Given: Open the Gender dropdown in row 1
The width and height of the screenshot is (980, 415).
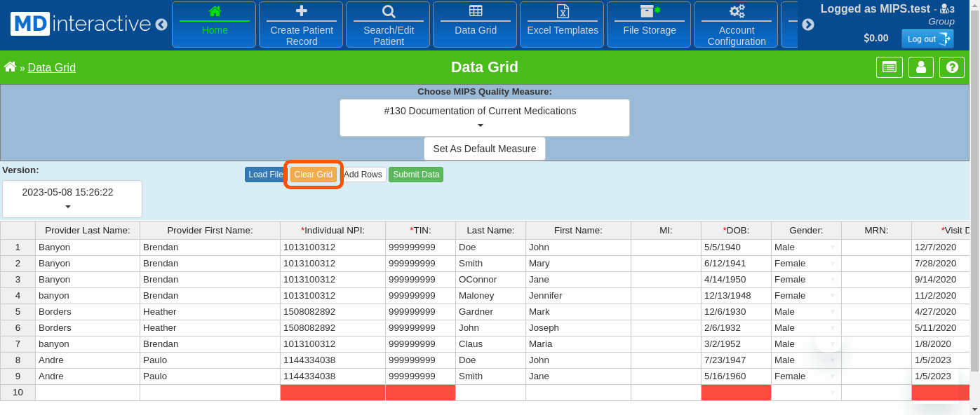Looking at the screenshot, I should tap(832, 247).
